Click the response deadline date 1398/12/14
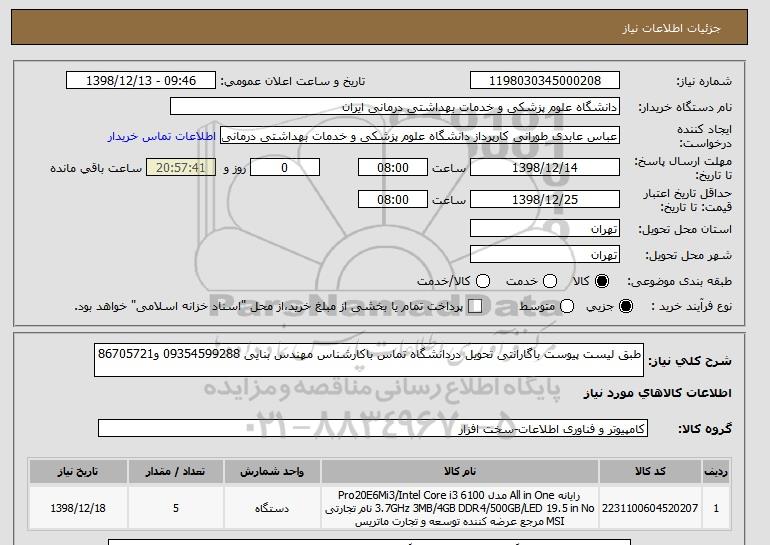This screenshot has height=545, width=770. click(545, 167)
